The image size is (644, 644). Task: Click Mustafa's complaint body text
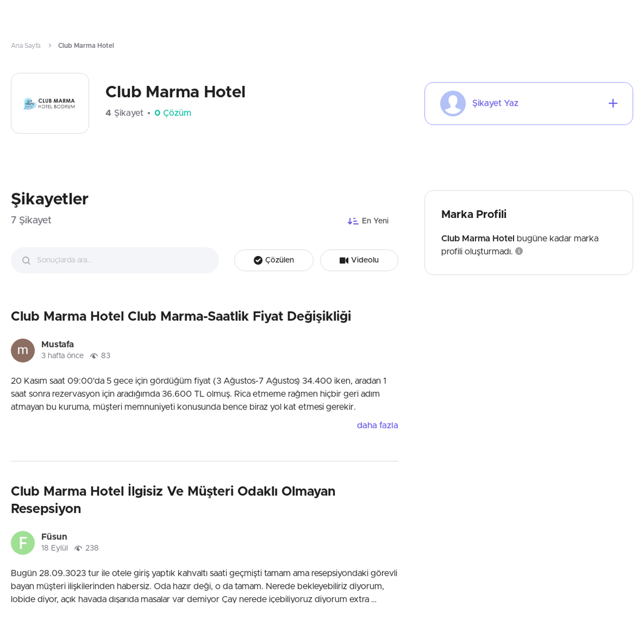[199, 394]
